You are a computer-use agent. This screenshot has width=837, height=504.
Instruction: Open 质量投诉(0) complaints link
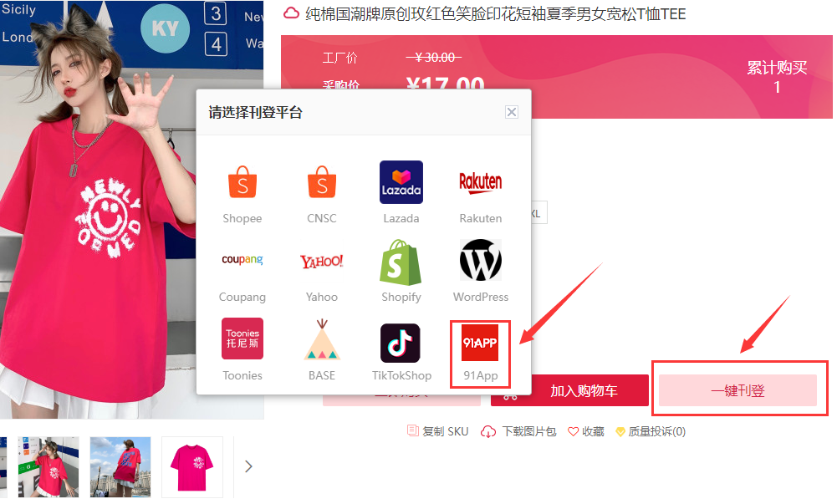click(651, 431)
